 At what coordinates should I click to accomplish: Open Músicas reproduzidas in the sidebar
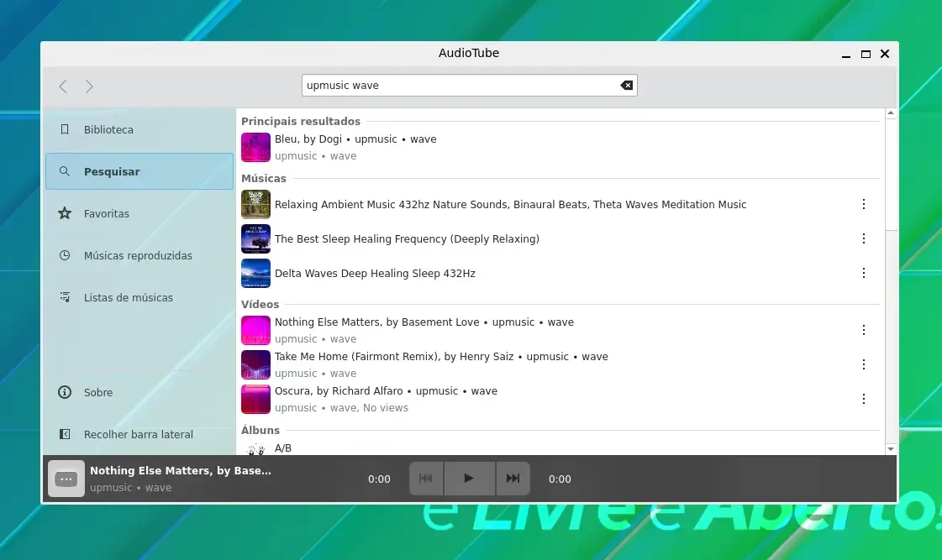(x=139, y=256)
